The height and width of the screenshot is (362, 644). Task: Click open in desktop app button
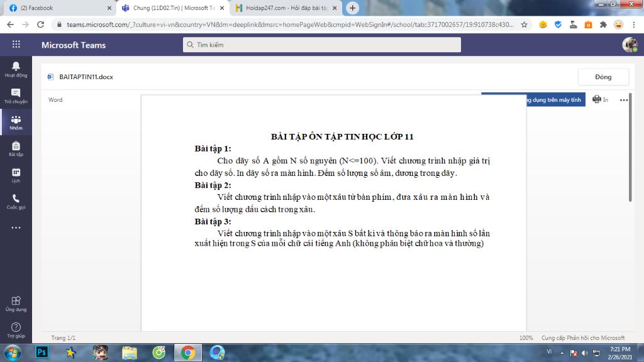[x=555, y=100]
